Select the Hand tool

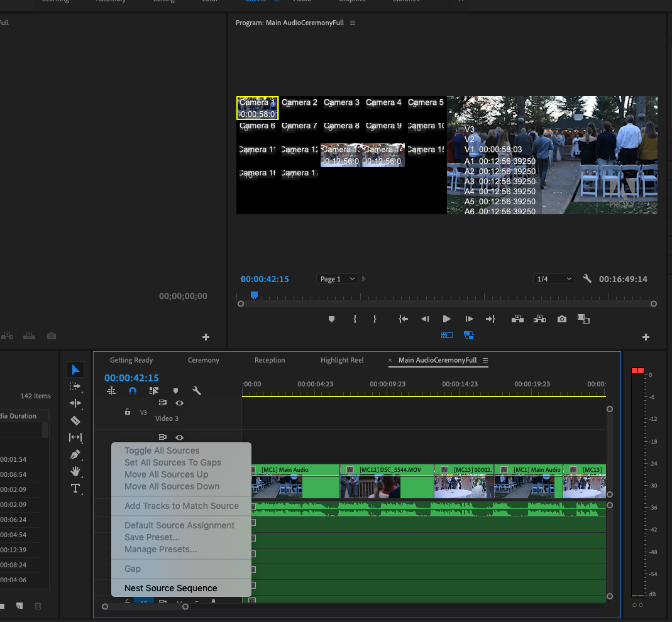75,472
